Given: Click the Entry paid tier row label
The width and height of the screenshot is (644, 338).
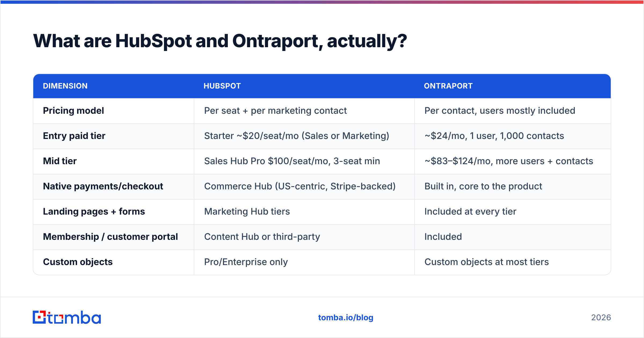Looking at the screenshot, I should (x=74, y=136).
